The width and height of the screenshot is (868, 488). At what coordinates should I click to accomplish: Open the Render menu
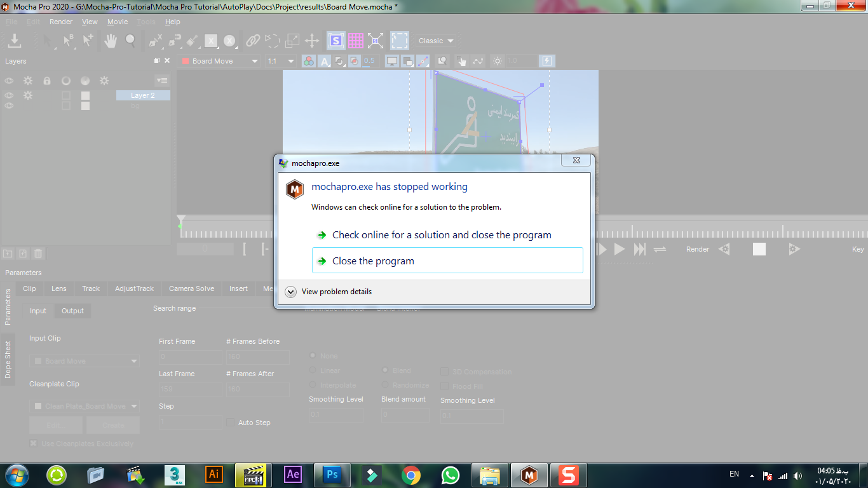[61, 22]
